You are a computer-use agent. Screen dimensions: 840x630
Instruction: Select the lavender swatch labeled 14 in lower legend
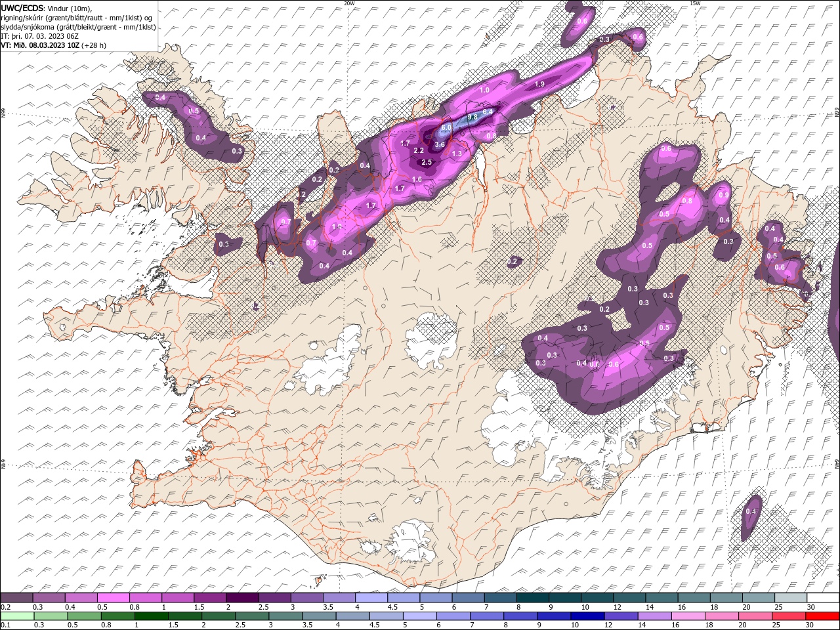pyautogui.click(x=654, y=616)
